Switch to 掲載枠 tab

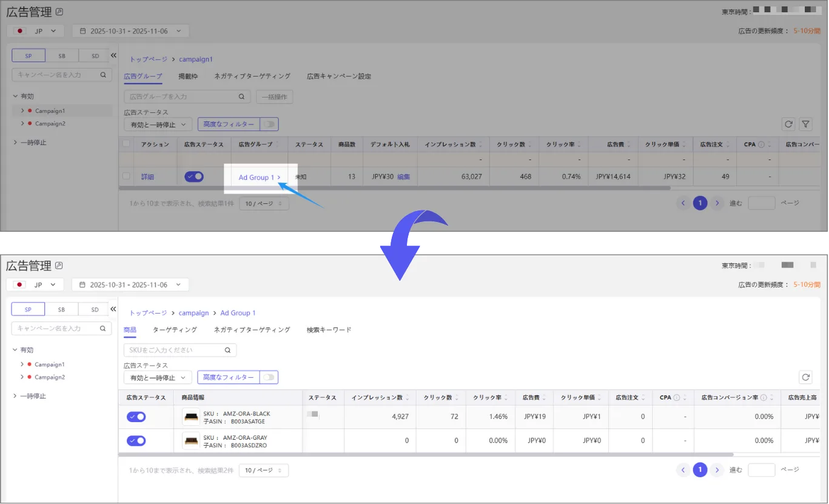point(188,76)
